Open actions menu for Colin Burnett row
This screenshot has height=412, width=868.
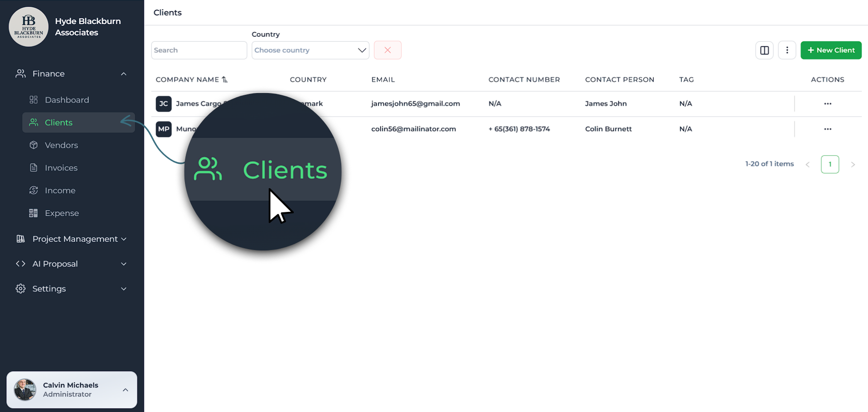(x=827, y=129)
